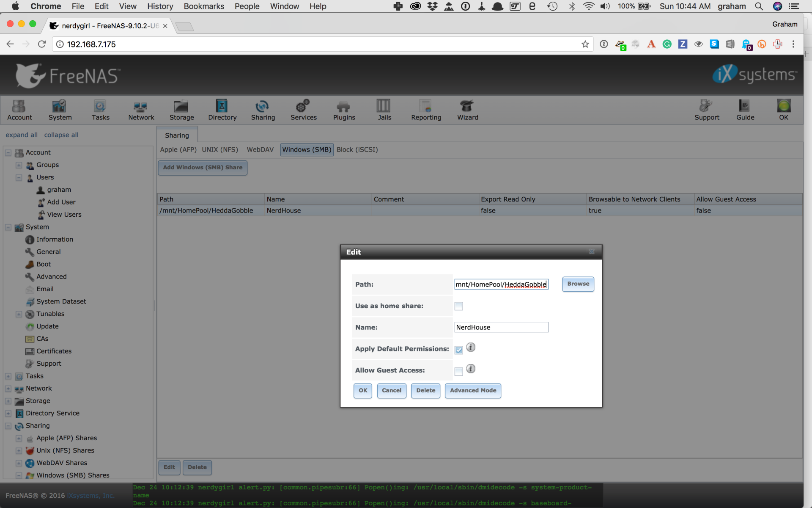Uncheck Apply Default Permissions checkbox

click(x=458, y=350)
